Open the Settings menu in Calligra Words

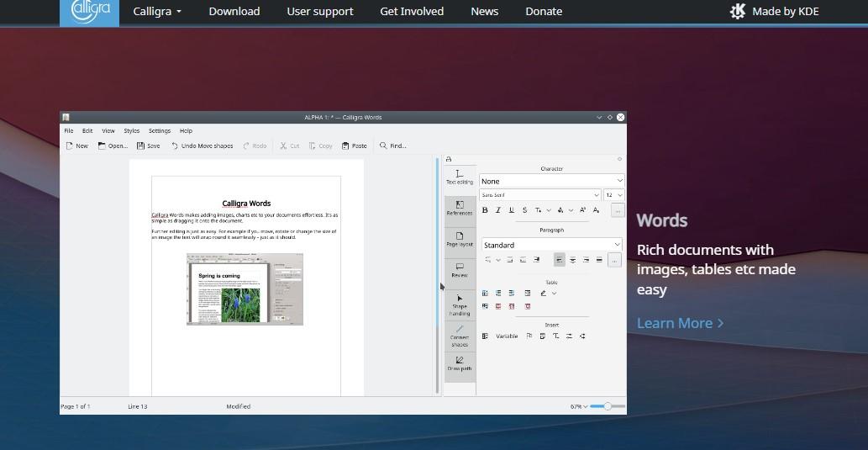tap(160, 130)
